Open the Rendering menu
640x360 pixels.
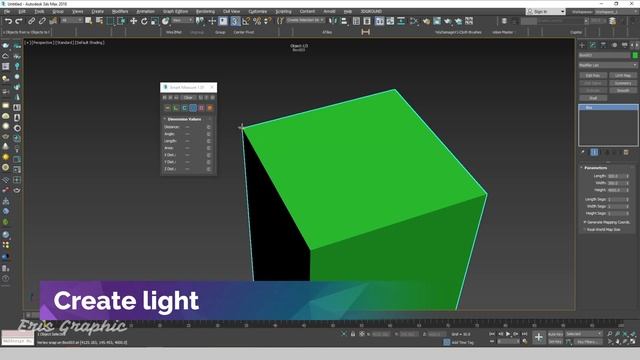(205, 11)
